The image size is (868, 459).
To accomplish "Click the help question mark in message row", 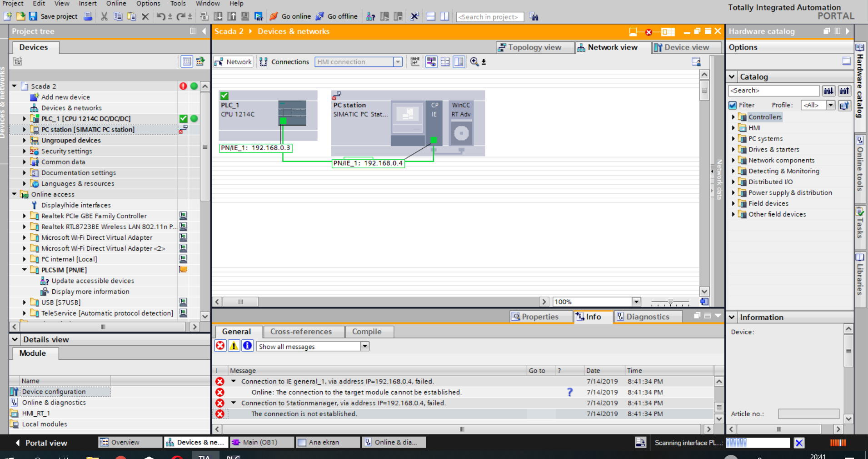I will (569, 392).
